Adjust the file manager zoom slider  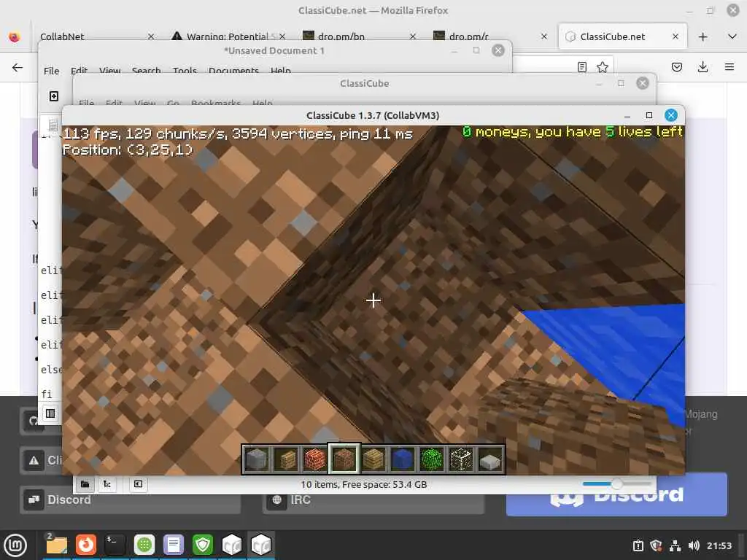[616, 484]
